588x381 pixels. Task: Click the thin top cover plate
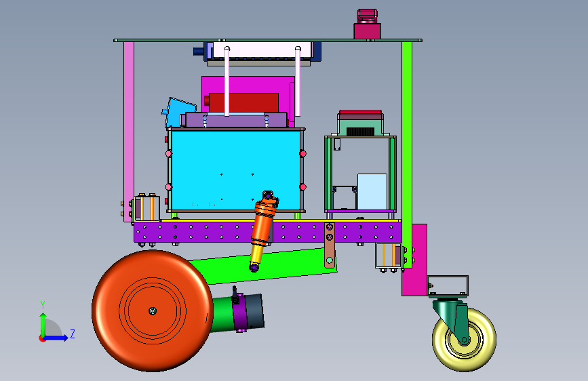268,40
